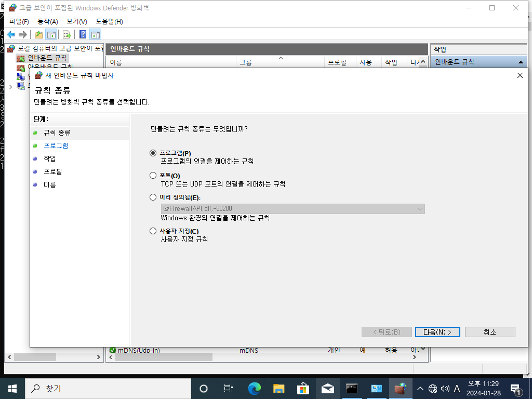Open the 파일(F) menu
Screen dimensions: 532x399
click(x=19, y=21)
